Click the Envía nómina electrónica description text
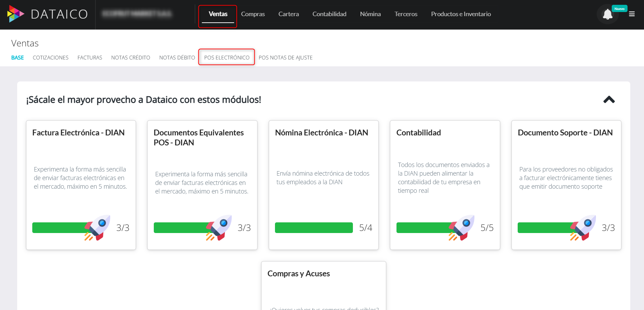 click(323, 178)
